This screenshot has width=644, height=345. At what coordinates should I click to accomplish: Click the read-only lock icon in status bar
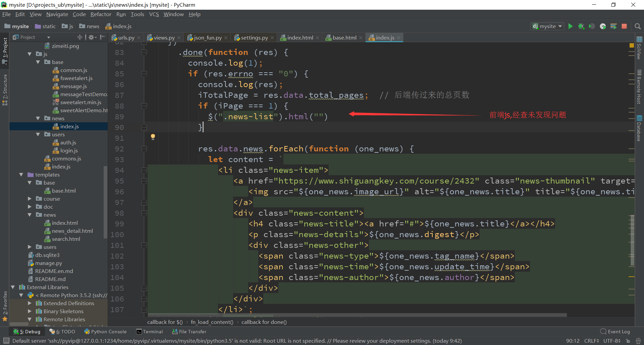[628, 341]
